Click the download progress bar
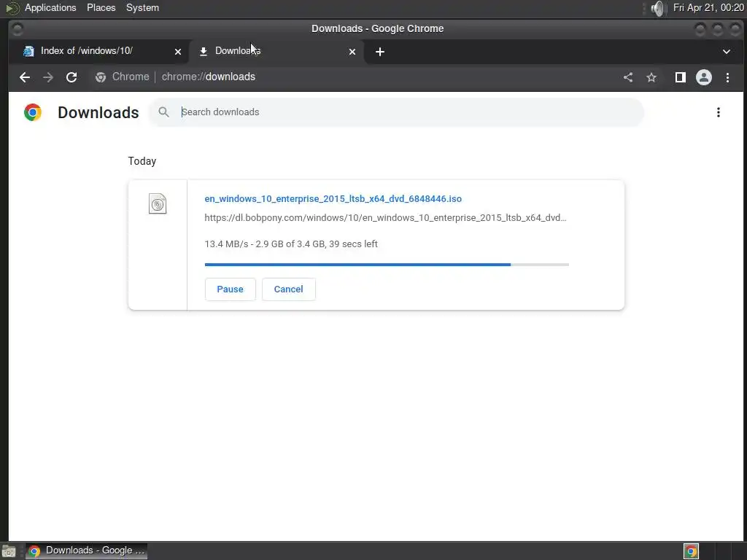Viewport: 747px width, 560px height. [387, 264]
